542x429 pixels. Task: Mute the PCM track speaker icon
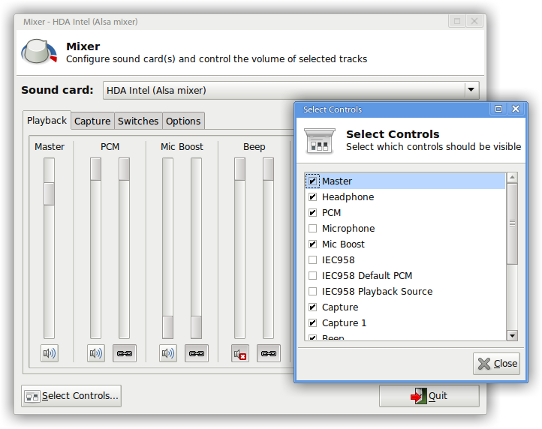tap(96, 353)
